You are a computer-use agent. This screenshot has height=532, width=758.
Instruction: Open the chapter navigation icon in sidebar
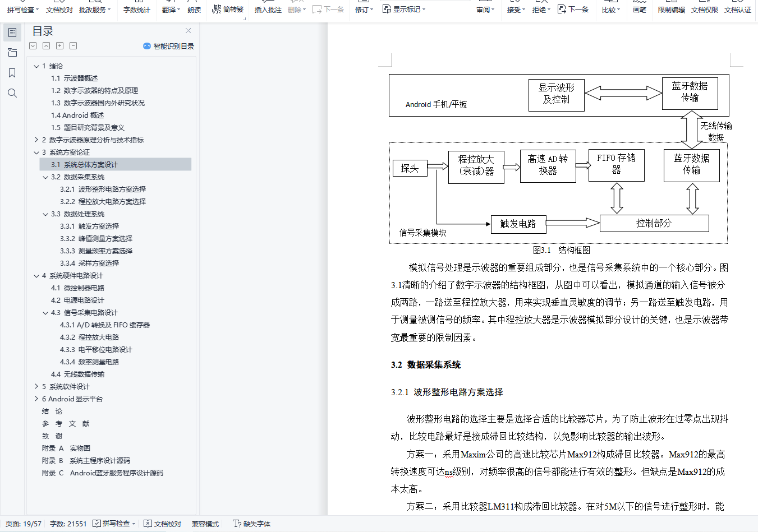(x=12, y=53)
